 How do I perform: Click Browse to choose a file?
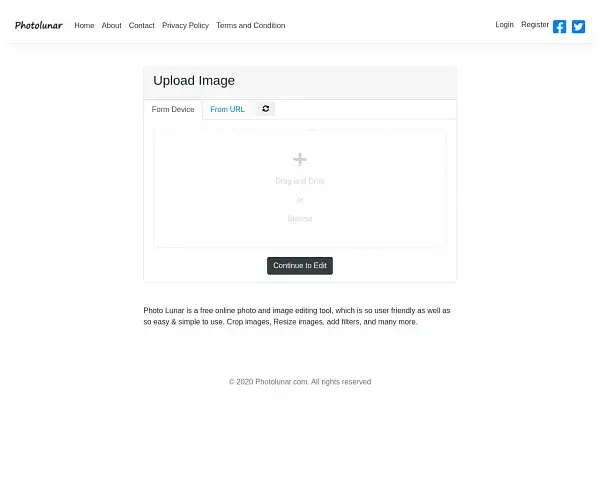point(299,218)
